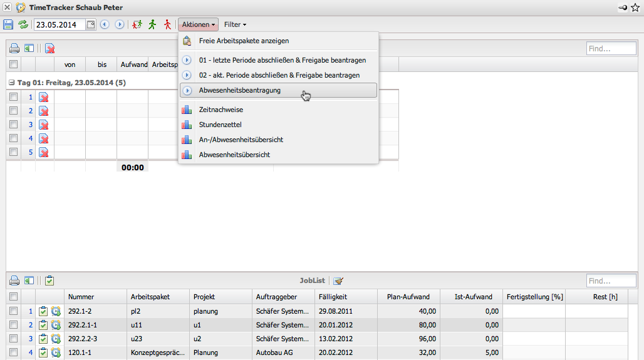Click the JobList broom icon
This screenshot has width=644, height=360.
(338, 281)
